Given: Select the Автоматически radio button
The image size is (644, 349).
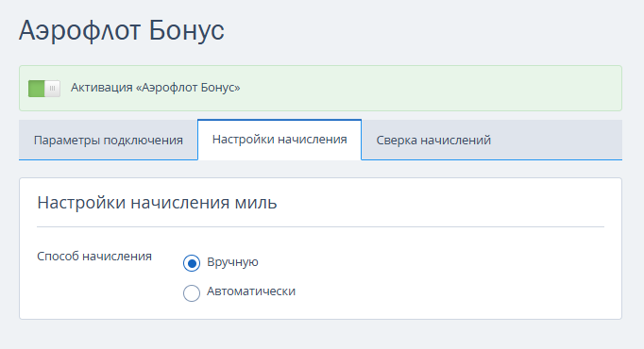Looking at the screenshot, I should tap(192, 292).
